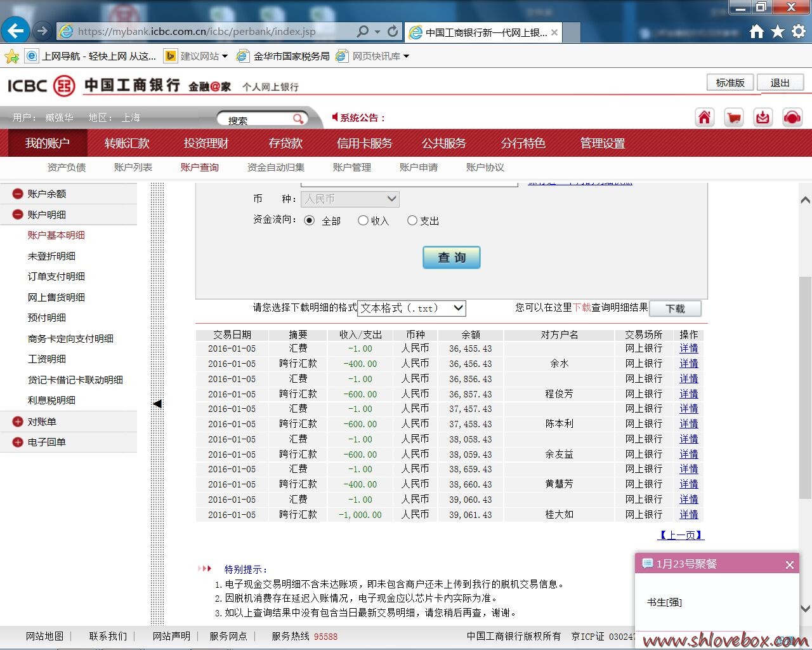Click the red house home icon
Image resolution: width=812 pixels, height=650 pixels.
[704, 117]
